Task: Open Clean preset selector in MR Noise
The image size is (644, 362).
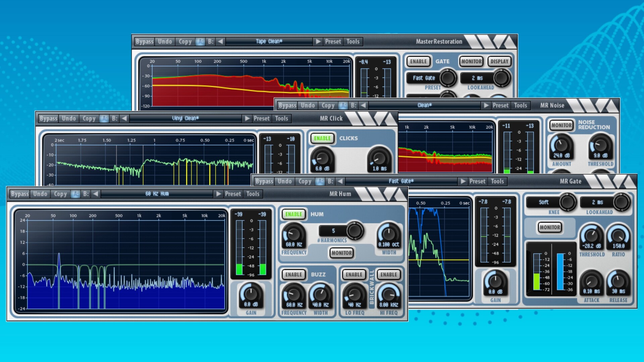Action: [x=424, y=105]
